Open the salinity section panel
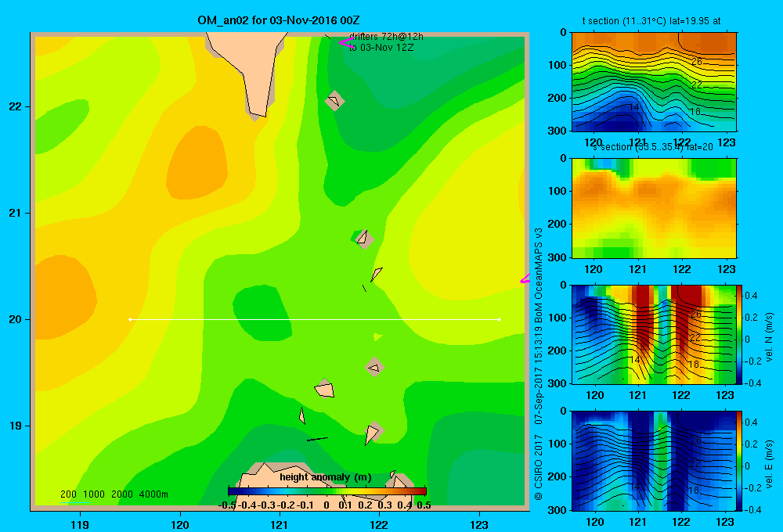This screenshot has width=783, height=532. 654,208
